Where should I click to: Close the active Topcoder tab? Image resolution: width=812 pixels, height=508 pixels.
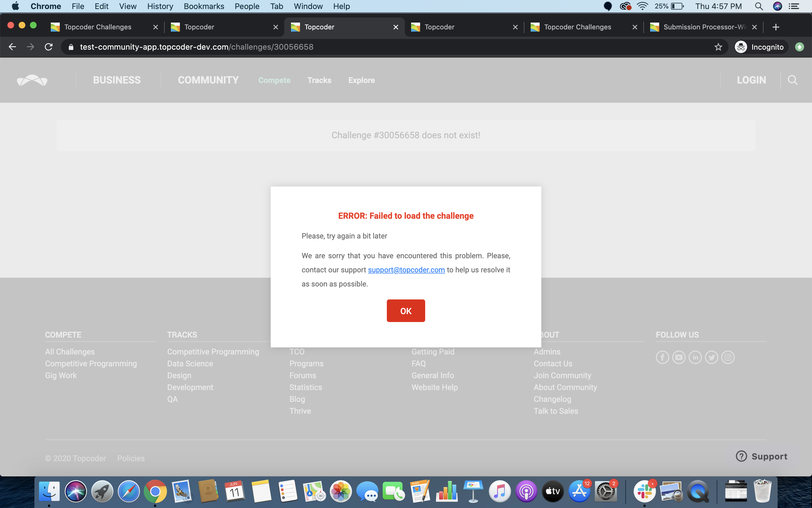click(x=396, y=27)
